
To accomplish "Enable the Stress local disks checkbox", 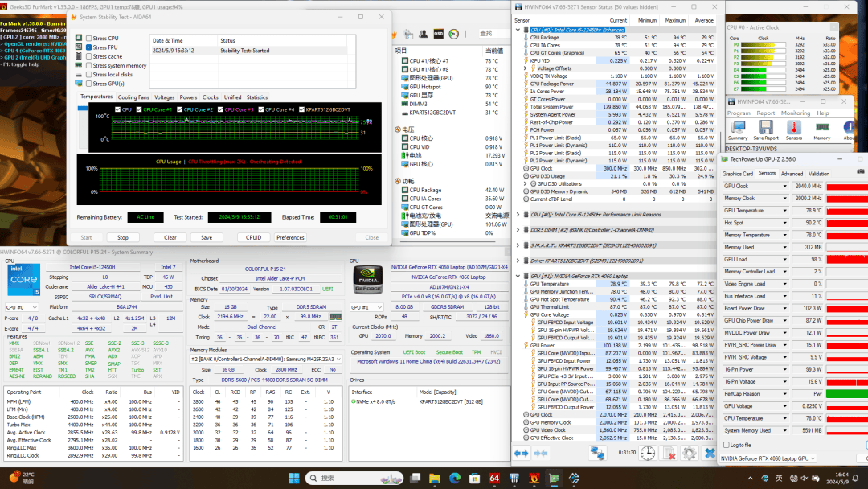I will [x=88, y=74].
